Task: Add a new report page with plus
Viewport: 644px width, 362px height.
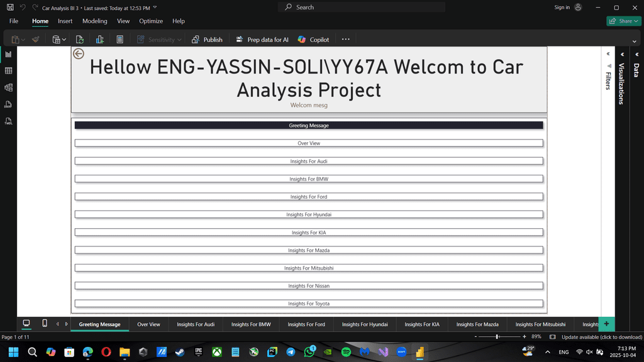Action: coord(606,324)
